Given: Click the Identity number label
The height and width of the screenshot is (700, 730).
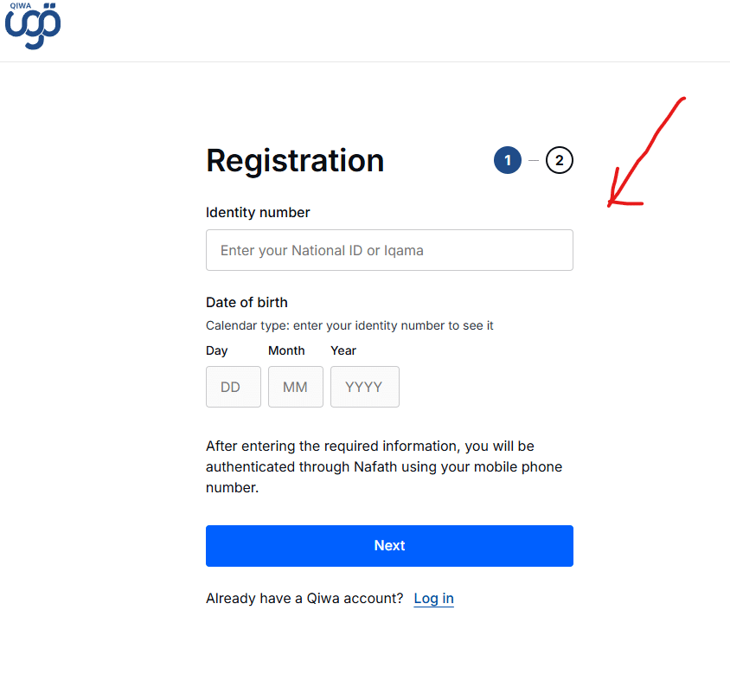Looking at the screenshot, I should tap(258, 212).
